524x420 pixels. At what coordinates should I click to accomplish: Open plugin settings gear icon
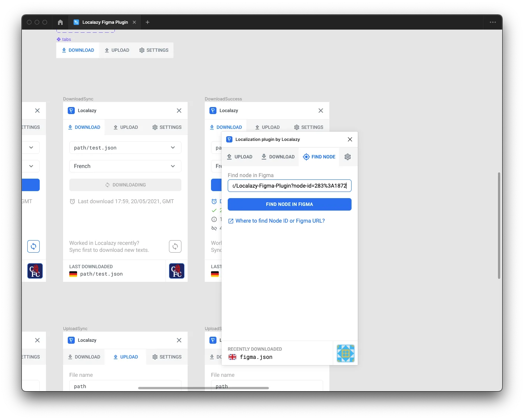point(348,157)
